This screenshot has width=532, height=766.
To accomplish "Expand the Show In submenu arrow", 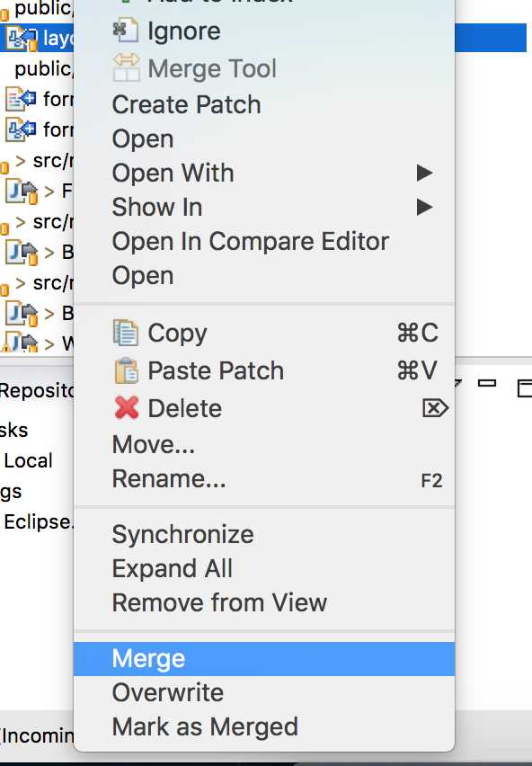I will point(425,207).
